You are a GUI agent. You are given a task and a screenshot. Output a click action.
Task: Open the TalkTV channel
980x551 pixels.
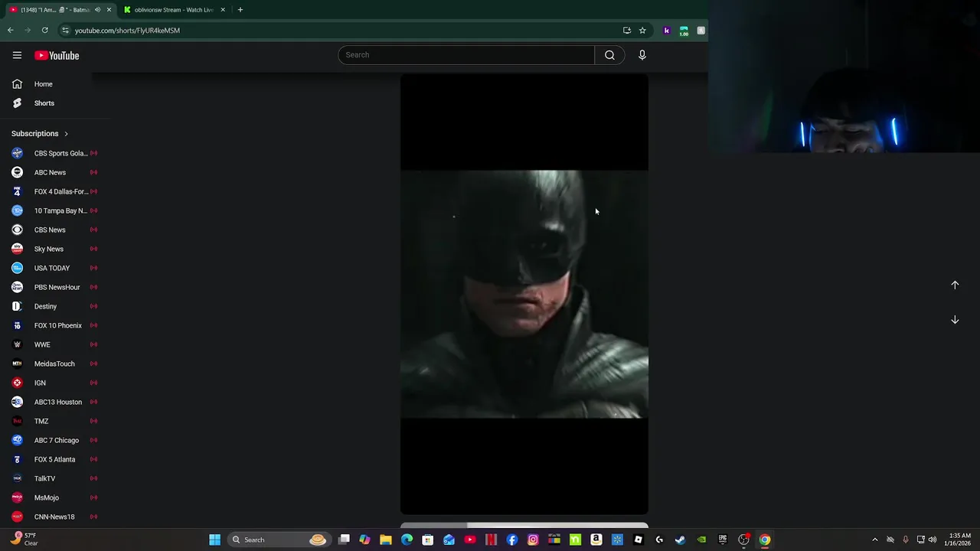pos(54,478)
